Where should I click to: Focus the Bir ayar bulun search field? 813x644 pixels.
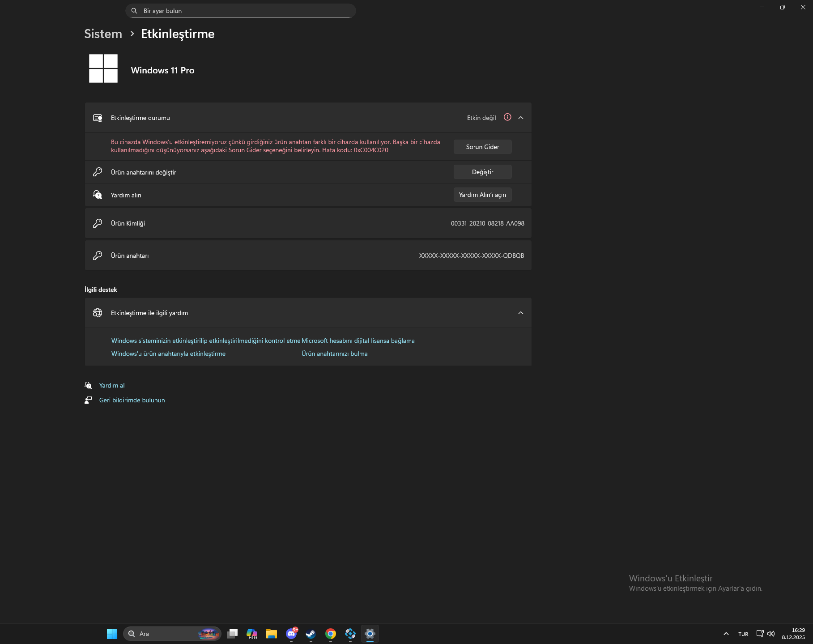pos(241,11)
